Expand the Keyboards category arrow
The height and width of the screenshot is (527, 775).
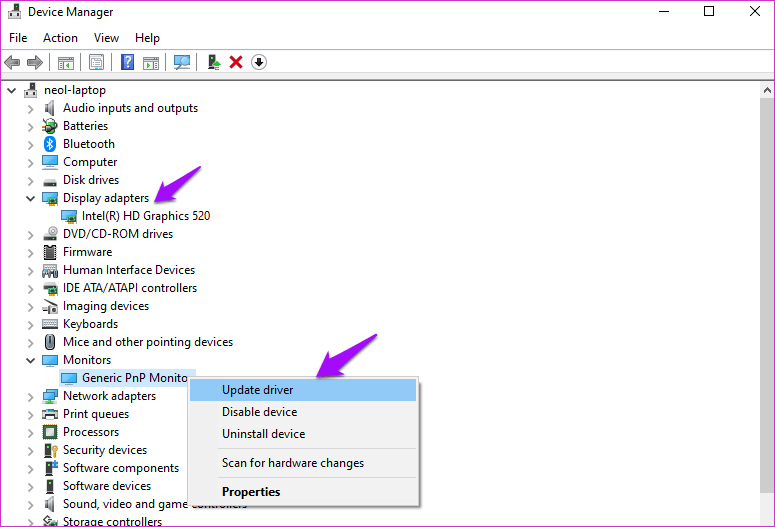tap(31, 325)
